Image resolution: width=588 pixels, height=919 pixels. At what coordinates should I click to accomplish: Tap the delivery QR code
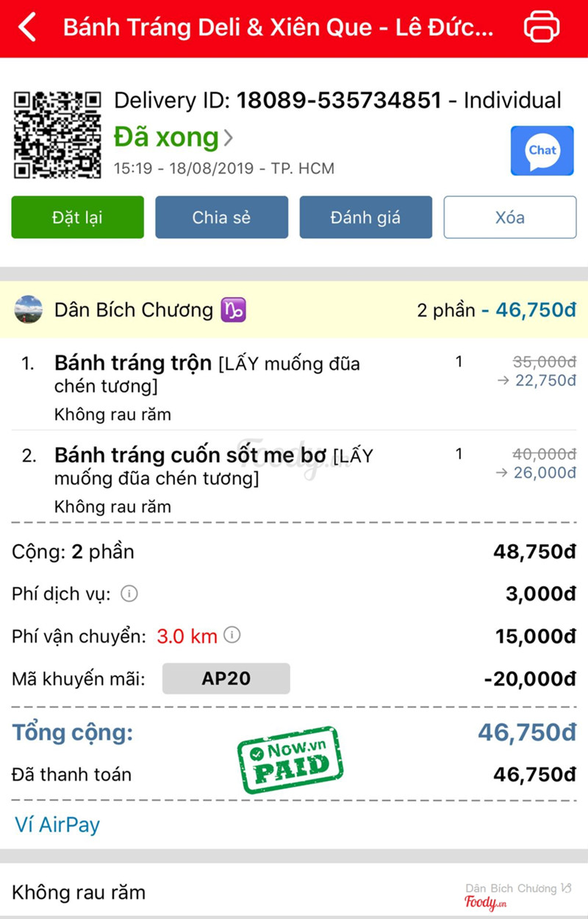click(57, 135)
